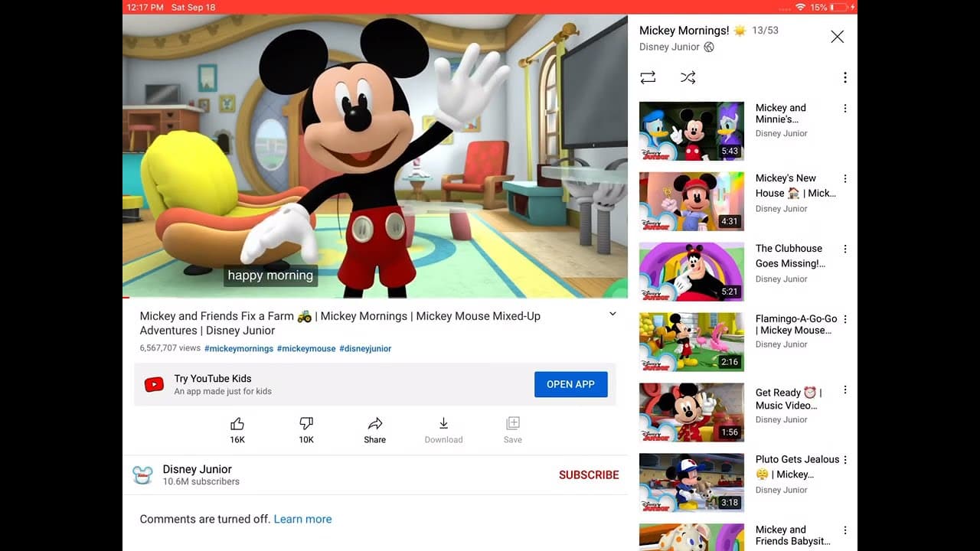The width and height of the screenshot is (980, 551).
Task: Expand the video description chevron
Action: pos(612,314)
